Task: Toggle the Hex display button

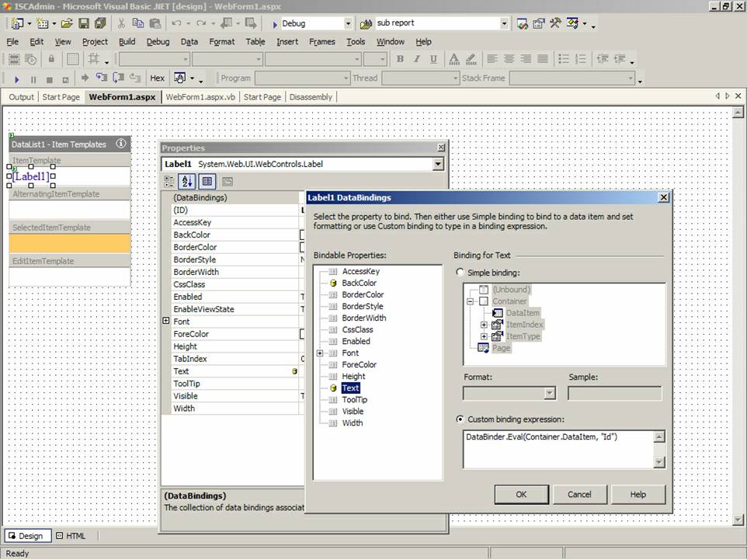Action: (x=157, y=78)
